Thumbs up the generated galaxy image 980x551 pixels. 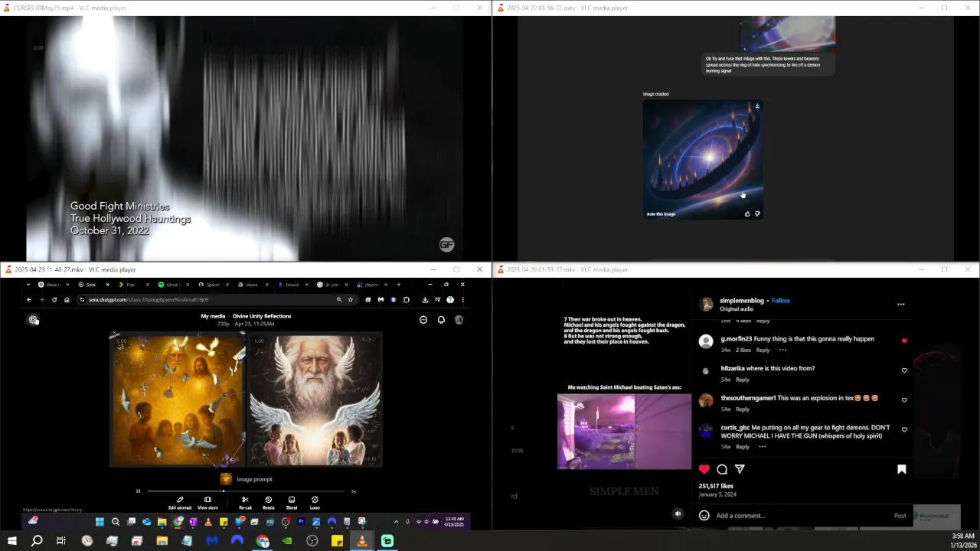point(747,214)
